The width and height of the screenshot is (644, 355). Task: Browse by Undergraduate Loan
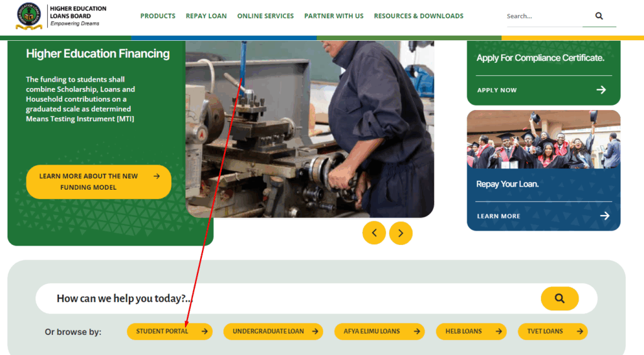273,331
